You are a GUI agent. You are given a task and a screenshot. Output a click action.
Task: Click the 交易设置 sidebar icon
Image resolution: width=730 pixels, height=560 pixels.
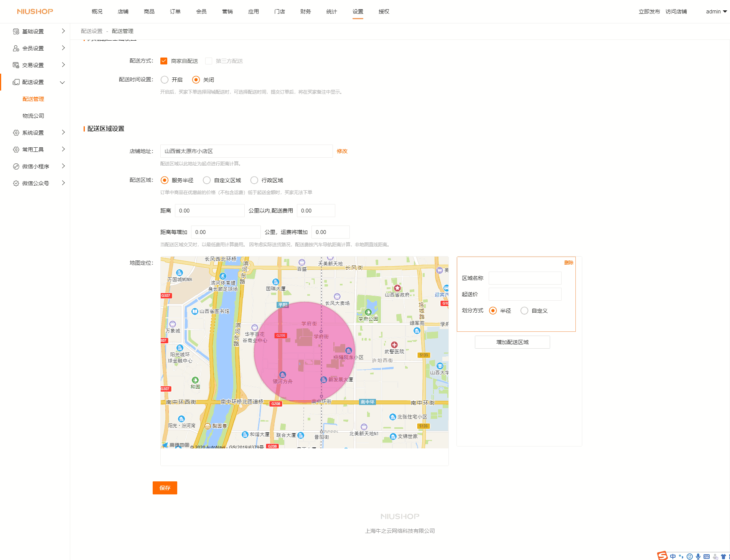16,65
